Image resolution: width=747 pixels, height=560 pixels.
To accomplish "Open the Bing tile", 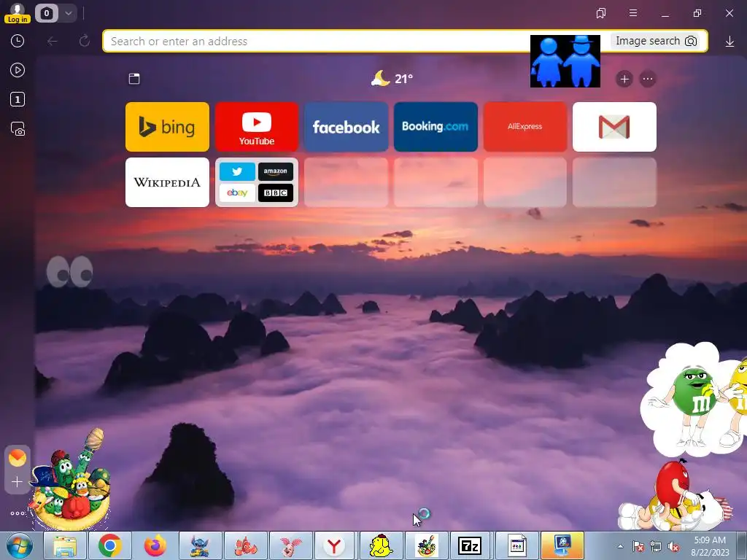I will [x=167, y=127].
